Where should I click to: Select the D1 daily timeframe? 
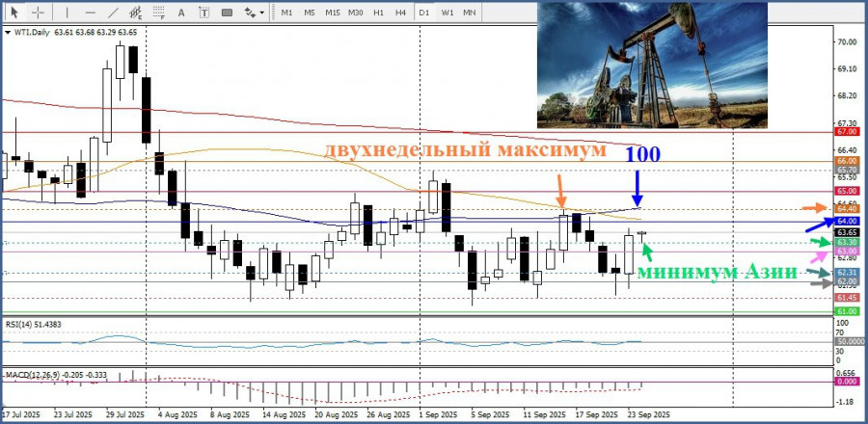coord(424,13)
